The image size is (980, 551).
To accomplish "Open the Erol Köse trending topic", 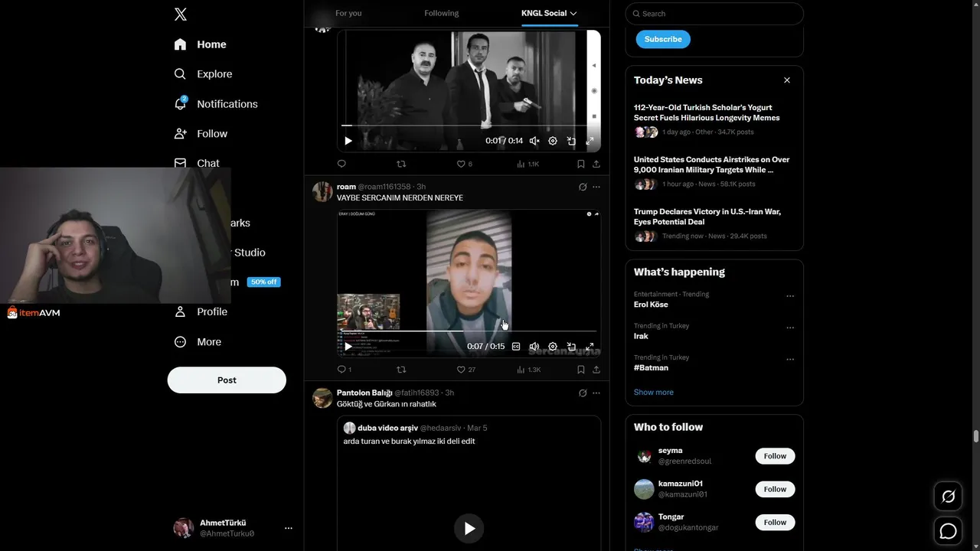I will [x=651, y=305].
